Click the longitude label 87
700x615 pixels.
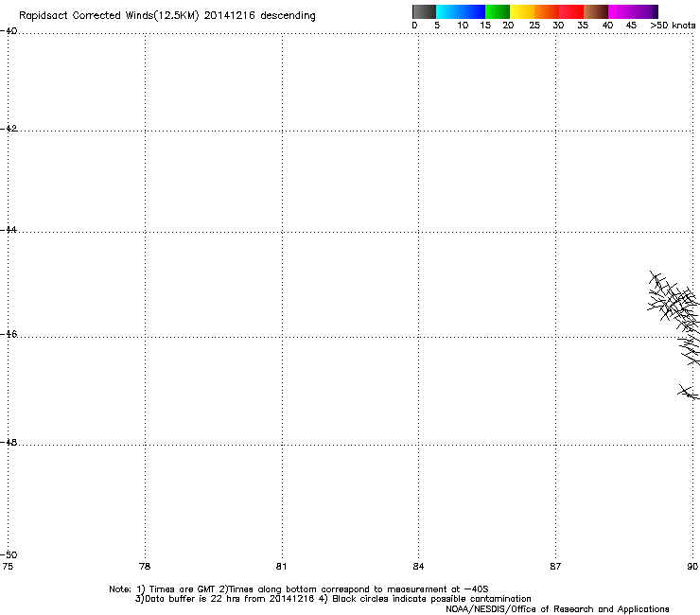click(x=555, y=567)
